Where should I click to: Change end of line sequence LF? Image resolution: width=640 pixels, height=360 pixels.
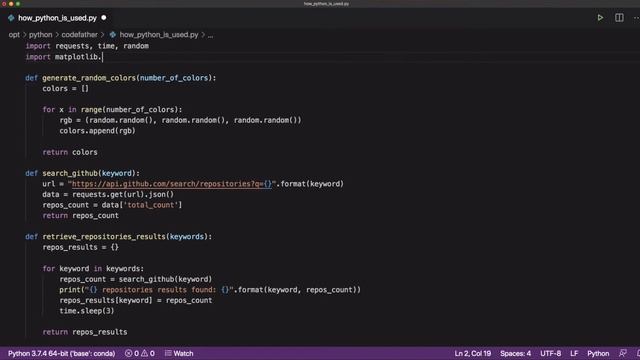[x=574, y=353]
